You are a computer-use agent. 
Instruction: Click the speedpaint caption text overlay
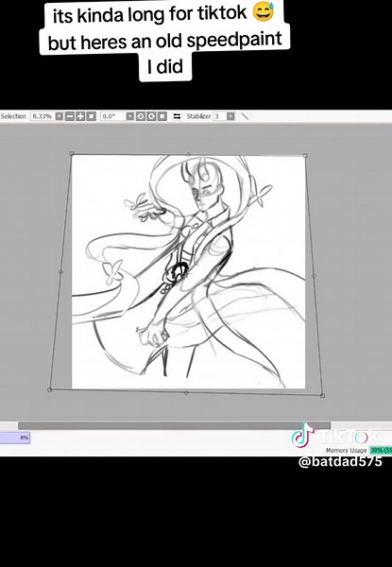164,41
